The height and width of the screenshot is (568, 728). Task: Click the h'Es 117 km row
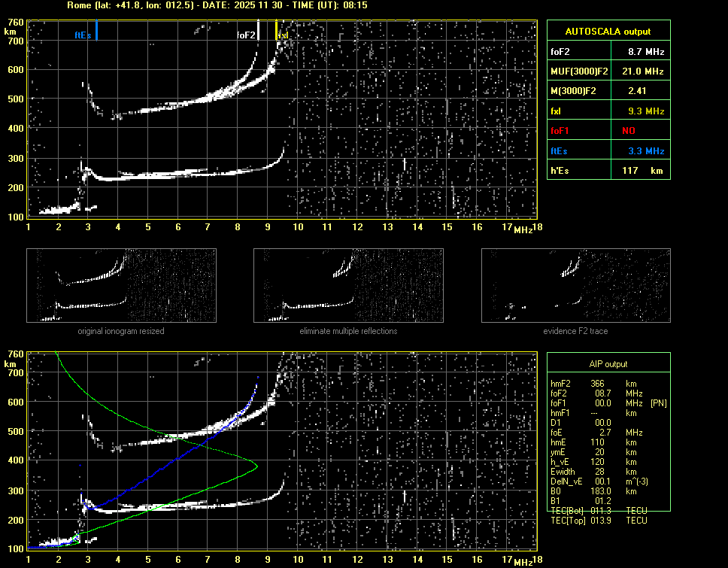point(608,171)
